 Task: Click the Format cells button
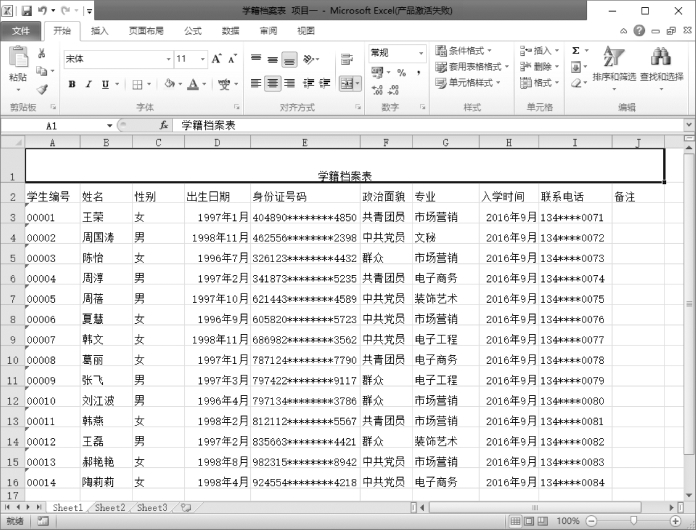(539, 83)
